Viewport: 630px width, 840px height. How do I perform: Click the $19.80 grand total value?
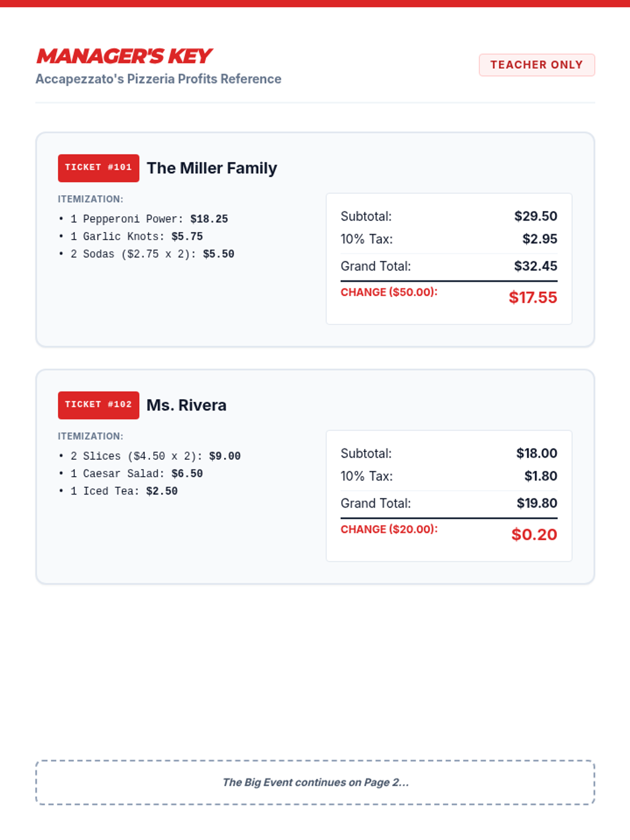(537, 503)
